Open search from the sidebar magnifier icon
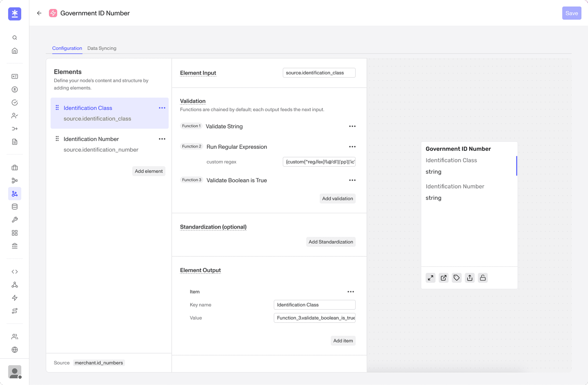This screenshot has height=385, width=588. pyautogui.click(x=15, y=38)
